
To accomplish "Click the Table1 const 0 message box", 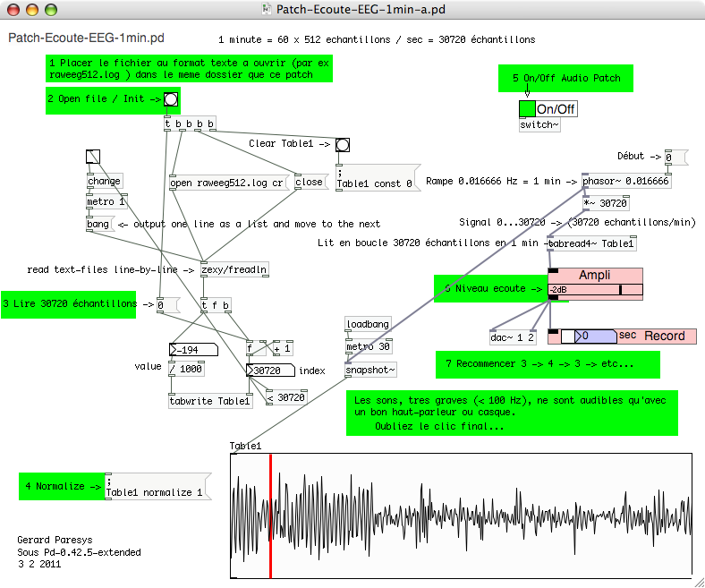I will point(378,178).
